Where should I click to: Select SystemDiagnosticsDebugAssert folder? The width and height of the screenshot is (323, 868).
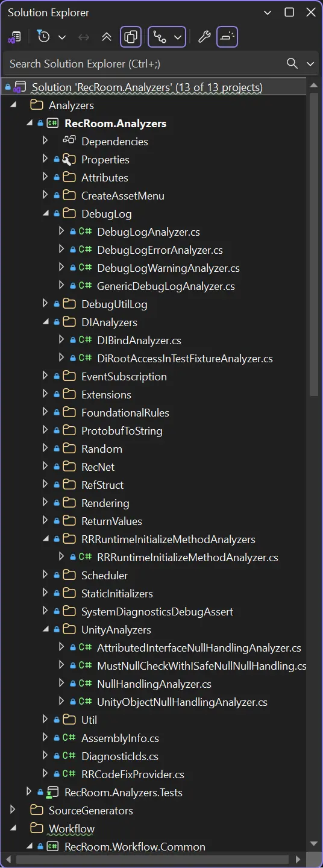157,612
